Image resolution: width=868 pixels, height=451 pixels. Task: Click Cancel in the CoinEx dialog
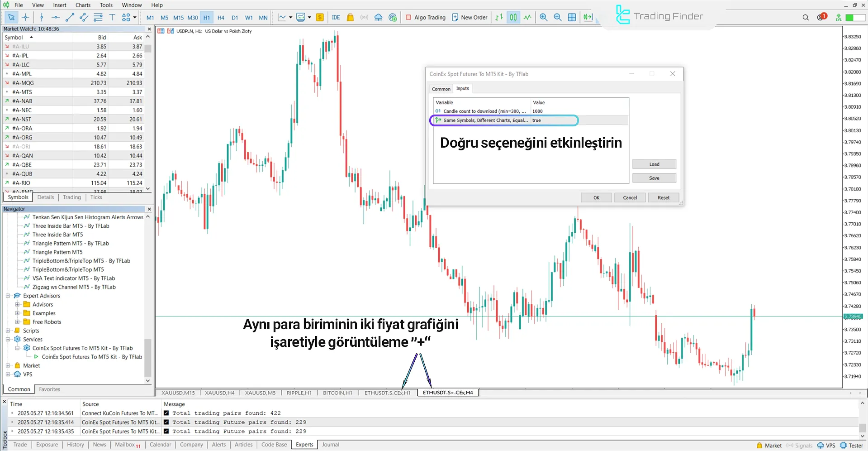(630, 197)
